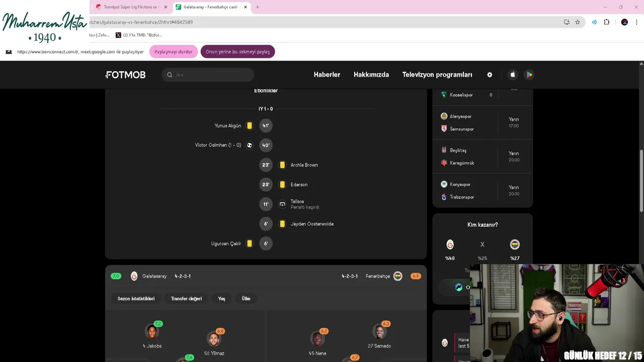Click the 40' minute marker
This screenshot has height=362, width=644.
pos(266,145)
